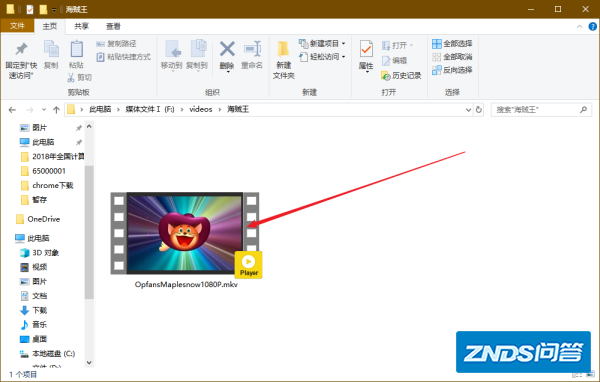
Task: Open pinned 此电脑 in Quick access
Action: [43, 142]
